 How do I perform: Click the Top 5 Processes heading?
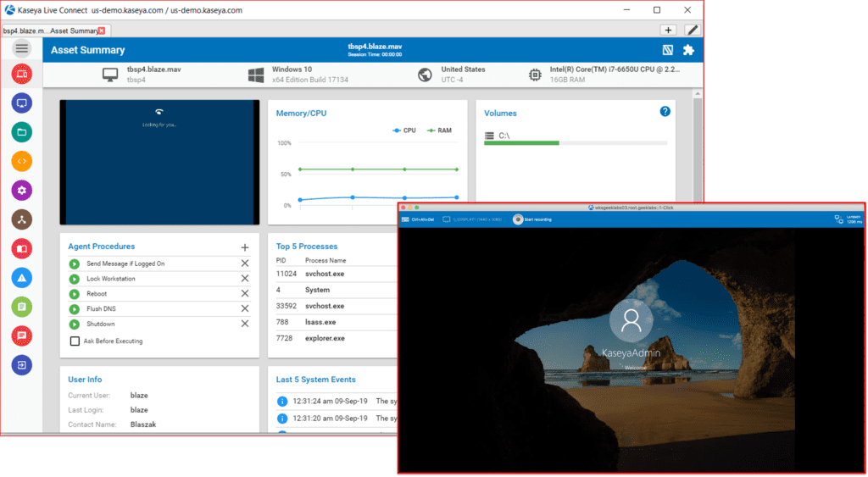pos(307,247)
